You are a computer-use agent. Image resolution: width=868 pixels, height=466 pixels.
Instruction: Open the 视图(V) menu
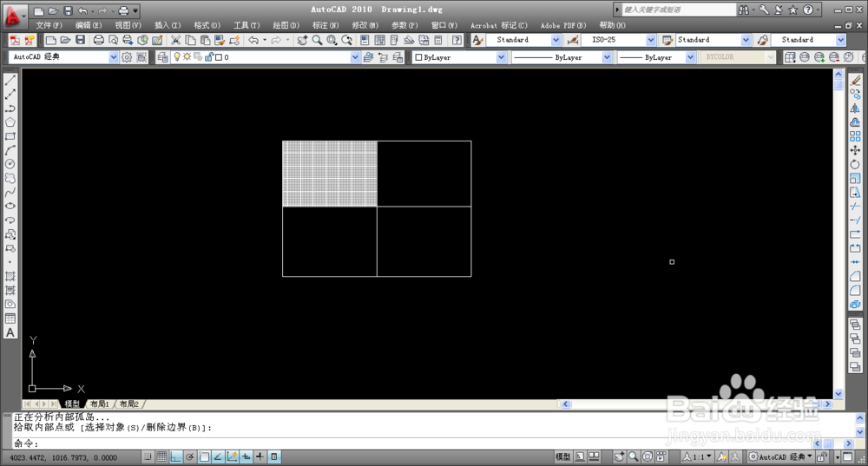pos(128,25)
